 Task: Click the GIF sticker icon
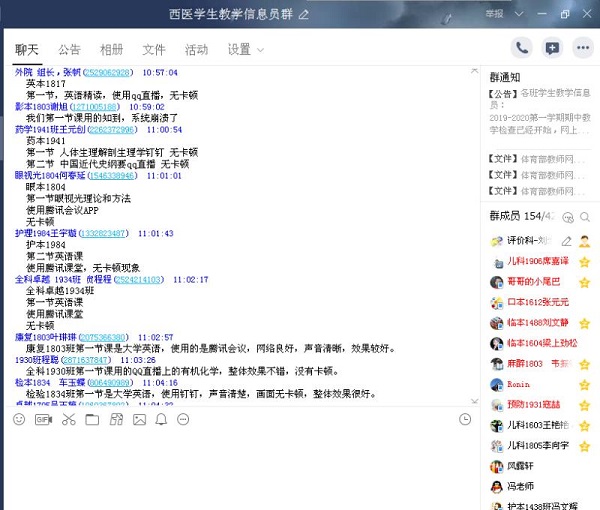pyautogui.click(x=43, y=420)
